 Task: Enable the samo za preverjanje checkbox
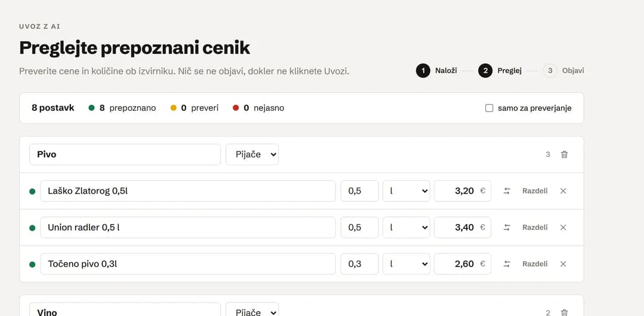(x=489, y=108)
